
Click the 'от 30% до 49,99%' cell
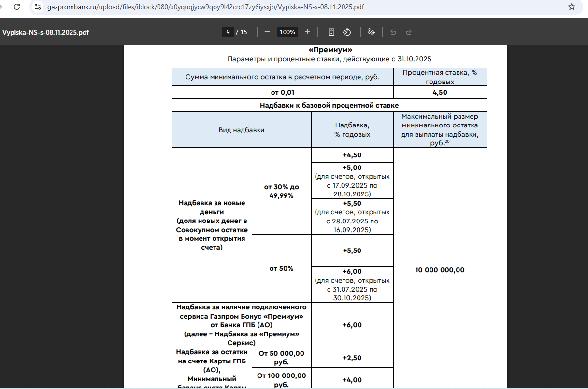[x=281, y=191]
